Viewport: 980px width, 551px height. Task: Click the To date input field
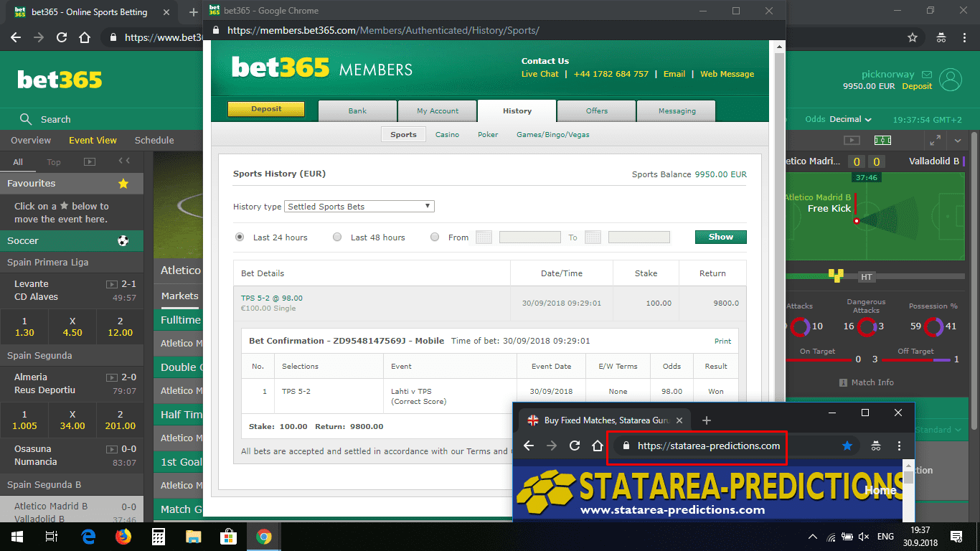(639, 237)
